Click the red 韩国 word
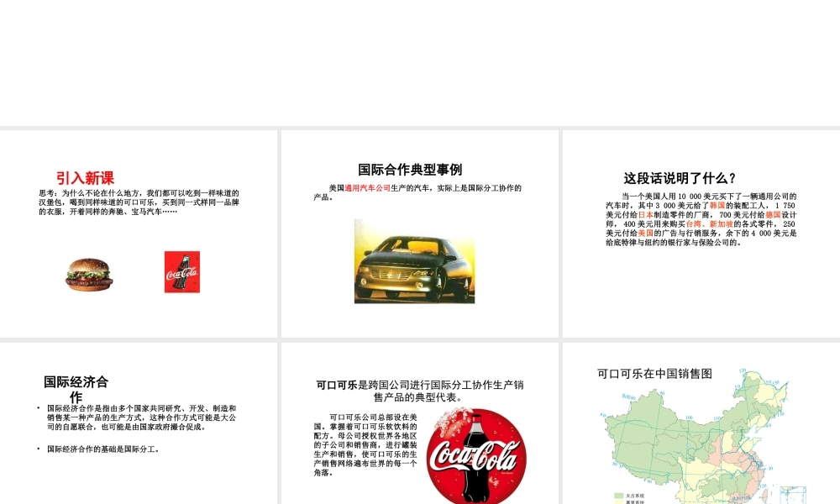840x504 pixels. (x=717, y=206)
